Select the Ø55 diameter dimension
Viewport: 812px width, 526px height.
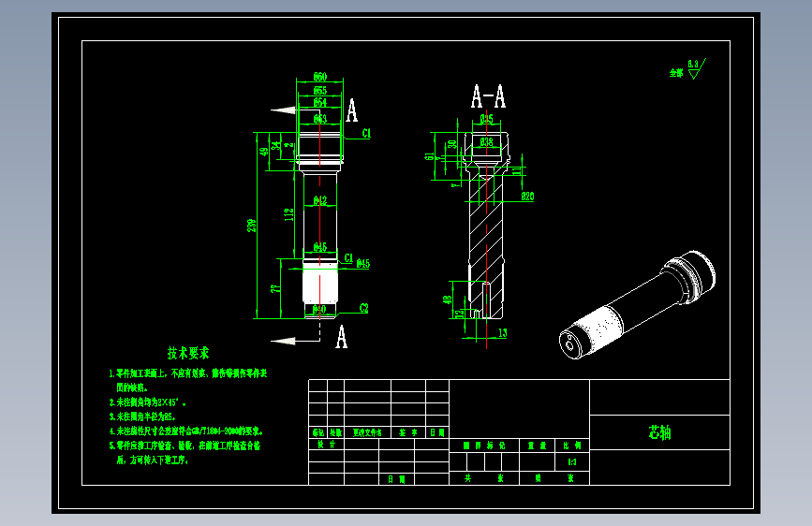tap(320, 90)
